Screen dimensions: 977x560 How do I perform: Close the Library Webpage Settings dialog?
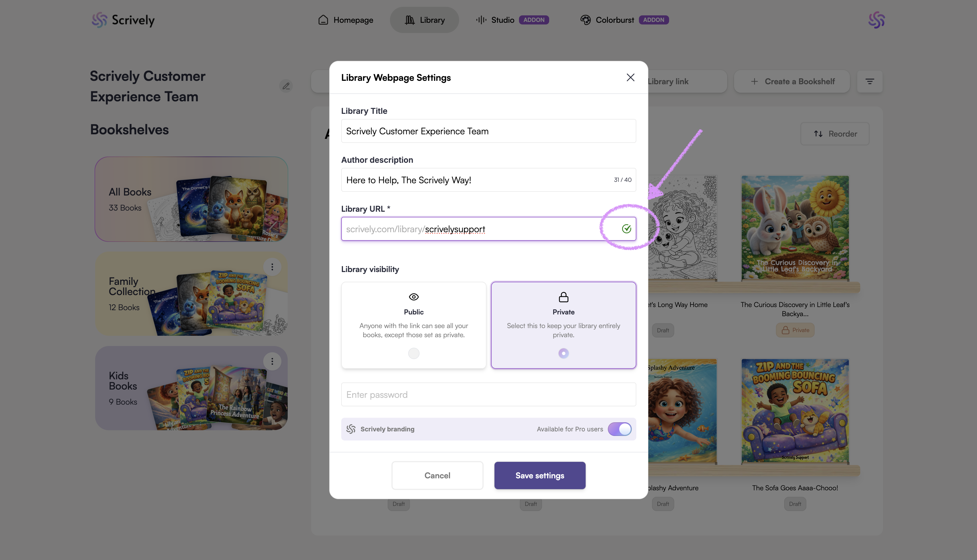tap(630, 78)
